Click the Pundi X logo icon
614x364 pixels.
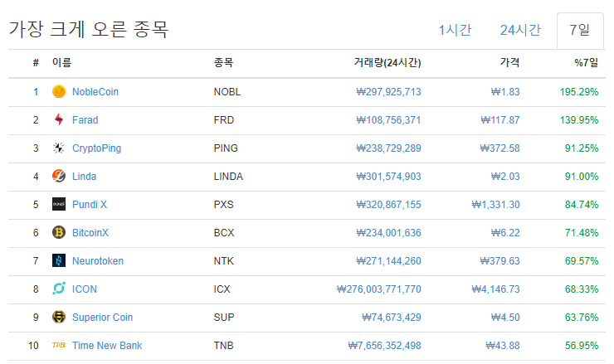[59, 205]
